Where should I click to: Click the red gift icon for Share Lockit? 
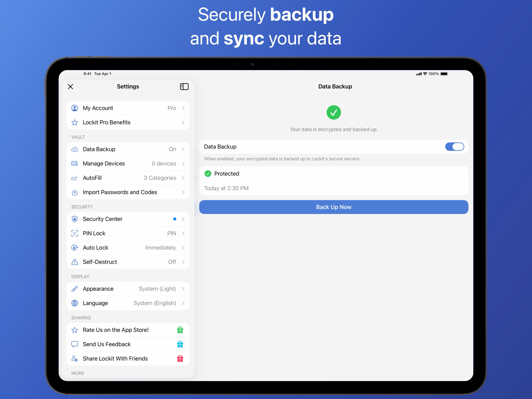pos(180,359)
